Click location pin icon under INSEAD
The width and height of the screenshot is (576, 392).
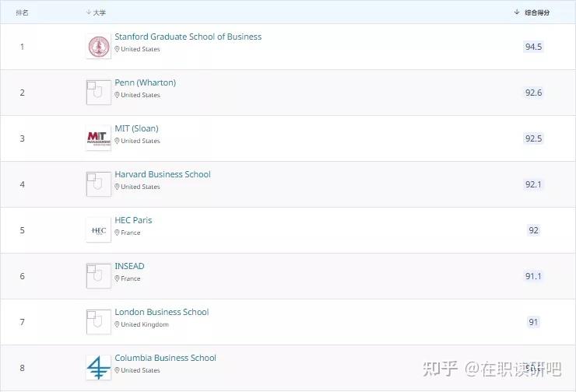point(117,278)
